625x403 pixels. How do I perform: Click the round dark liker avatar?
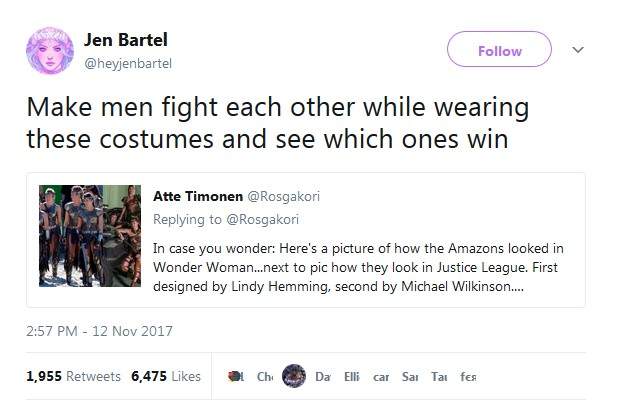[x=293, y=376]
